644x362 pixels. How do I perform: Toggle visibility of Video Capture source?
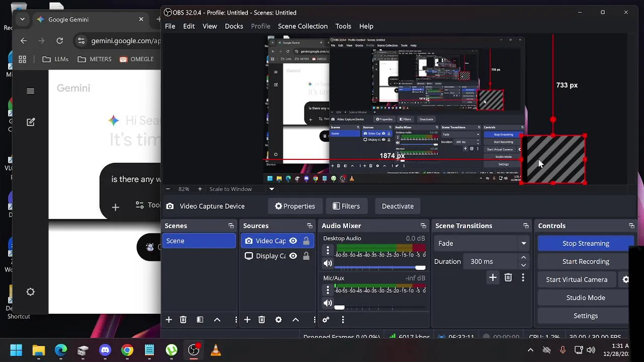click(x=293, y=241)
